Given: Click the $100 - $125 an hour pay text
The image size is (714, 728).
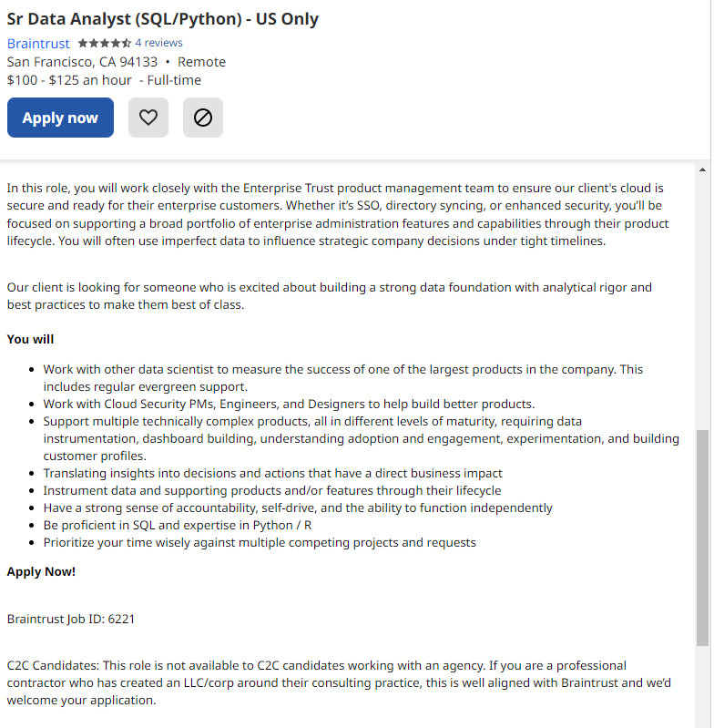Looking at the screenshot, I should click(x=69, y=80).
